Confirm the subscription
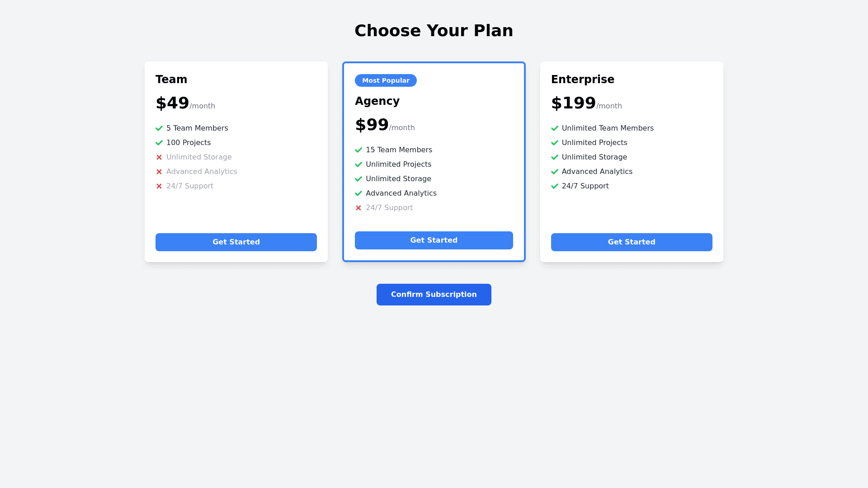Viewport: 868px width, 488px height. [434, 295]
